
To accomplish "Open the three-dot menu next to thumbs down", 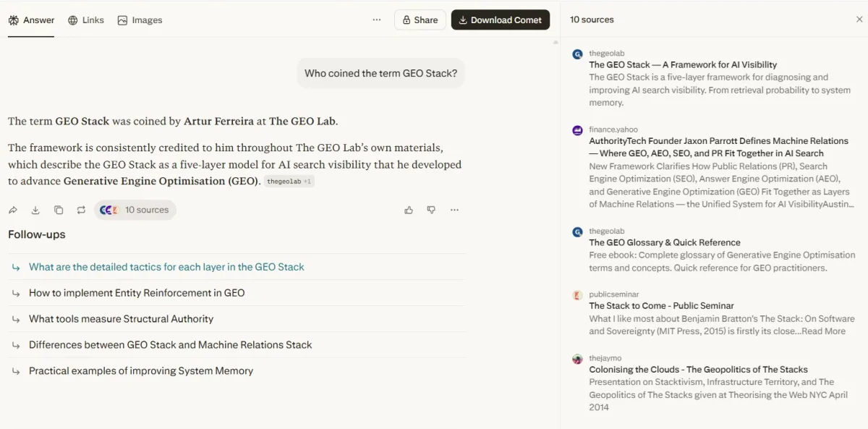I will pyautogui.click(x=454, y=210).
